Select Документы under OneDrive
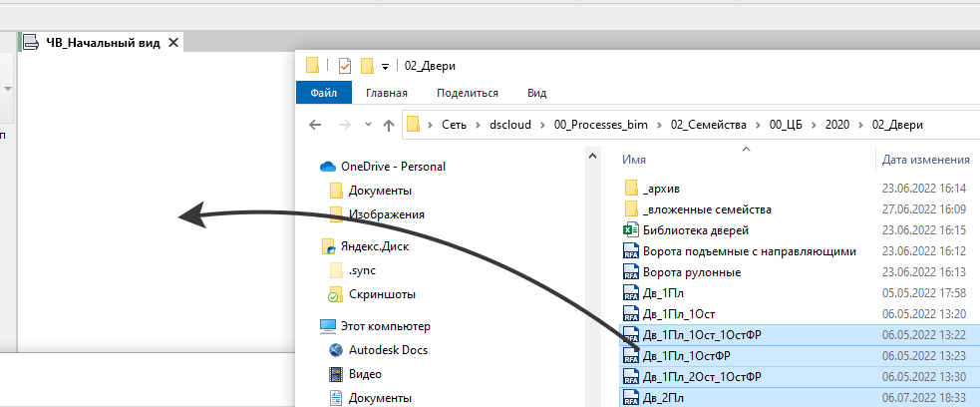Image resolution: width=980 pixels, height=407 pixels. click(x=380, y=191)
